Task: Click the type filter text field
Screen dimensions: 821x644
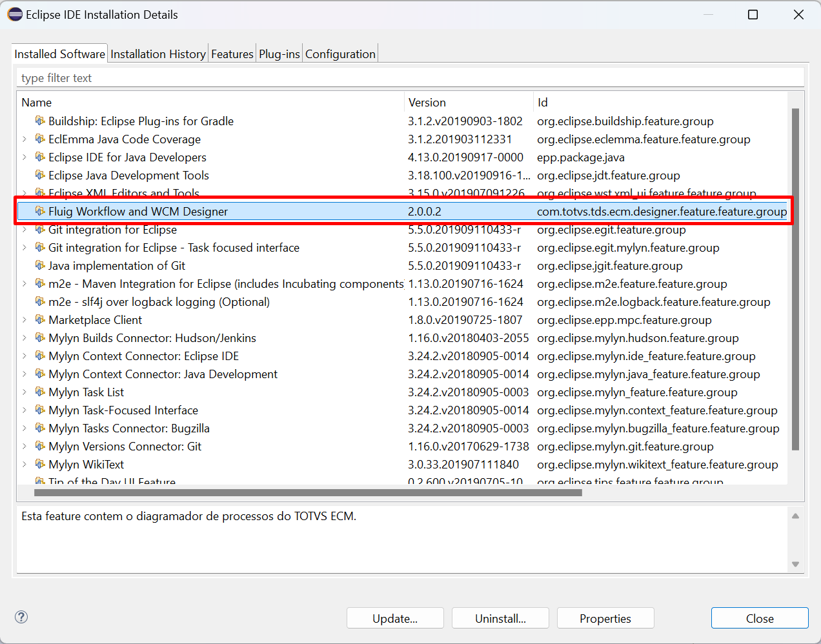Action: [410, 77]
